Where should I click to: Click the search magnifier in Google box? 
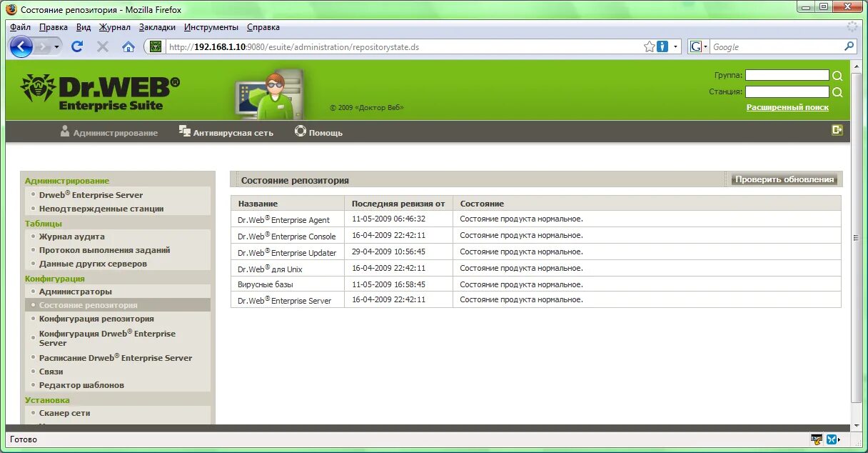coord(849,46)
